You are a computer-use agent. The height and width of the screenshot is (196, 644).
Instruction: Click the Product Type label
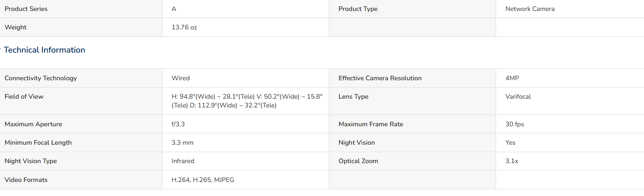tap(358, 9)
